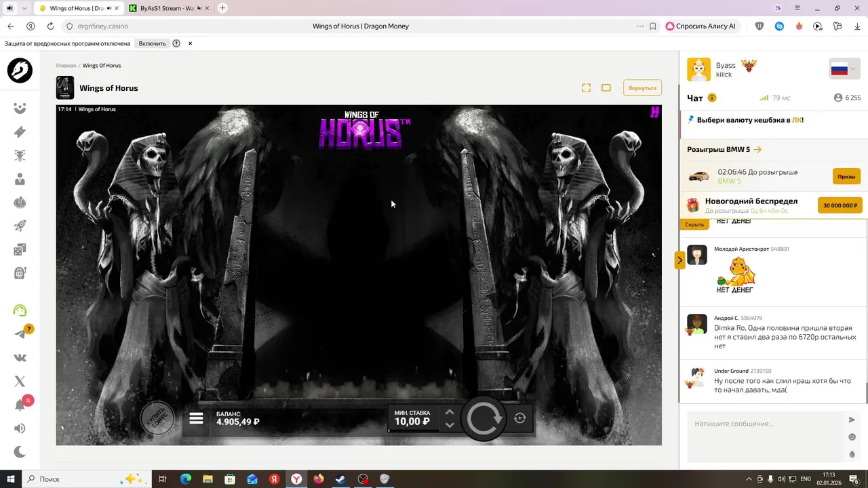Viewport: 868px width, 488px height.
Task: Open the language flag dropdown
Action: click(844, 69)
